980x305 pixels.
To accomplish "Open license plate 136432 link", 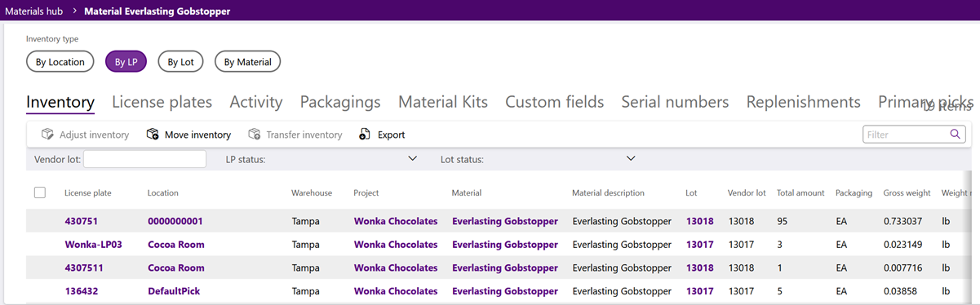I will (82, 290).
